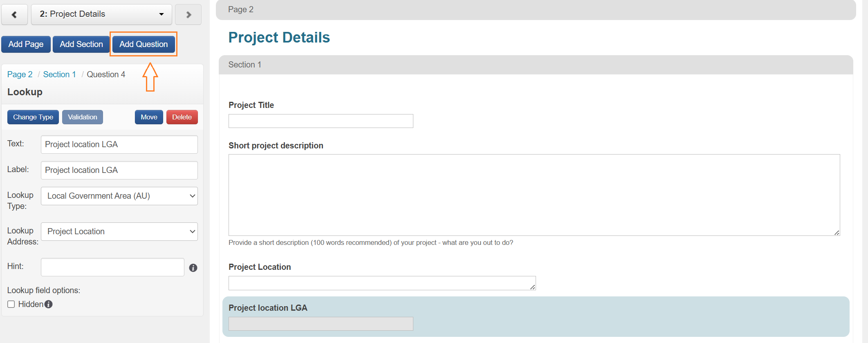Select the Short project description textarea
868x343 pixels.
click(534, 195)
